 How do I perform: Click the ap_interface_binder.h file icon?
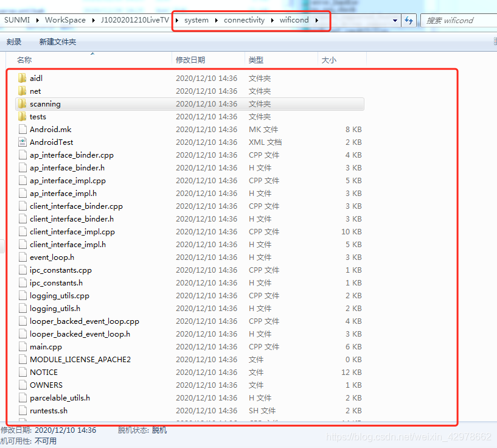coord(23,168)
